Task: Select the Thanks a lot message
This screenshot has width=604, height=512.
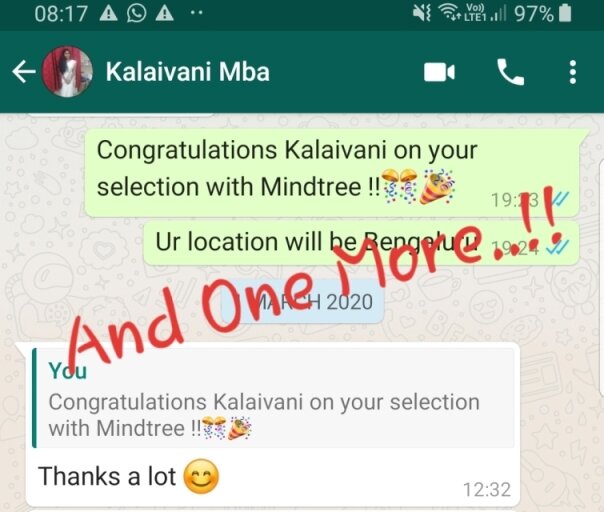Action: pyautogui.click(x=273, y=424)
